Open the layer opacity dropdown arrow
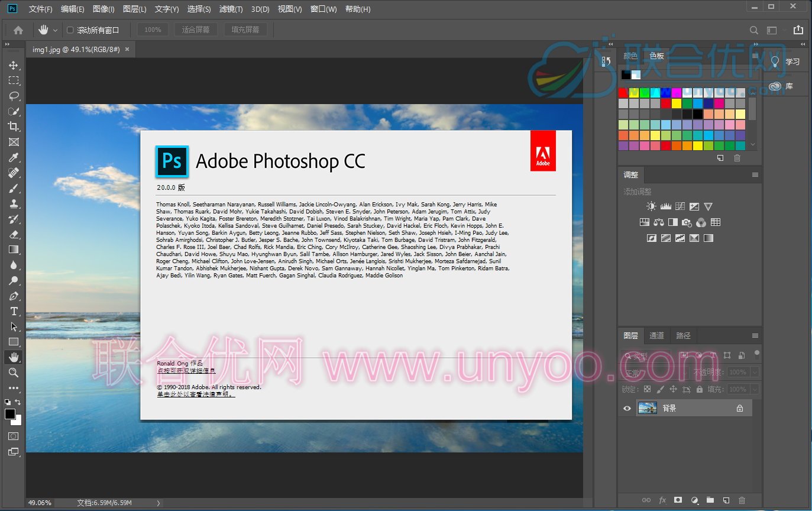Screen dimensions: 812x511 tap(754, 373)
